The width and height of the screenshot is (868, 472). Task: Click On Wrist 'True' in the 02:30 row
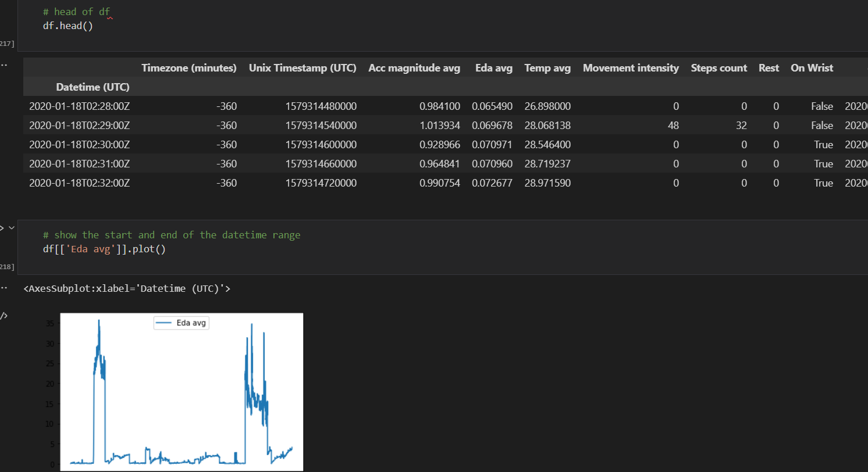(x=823, y=145)
